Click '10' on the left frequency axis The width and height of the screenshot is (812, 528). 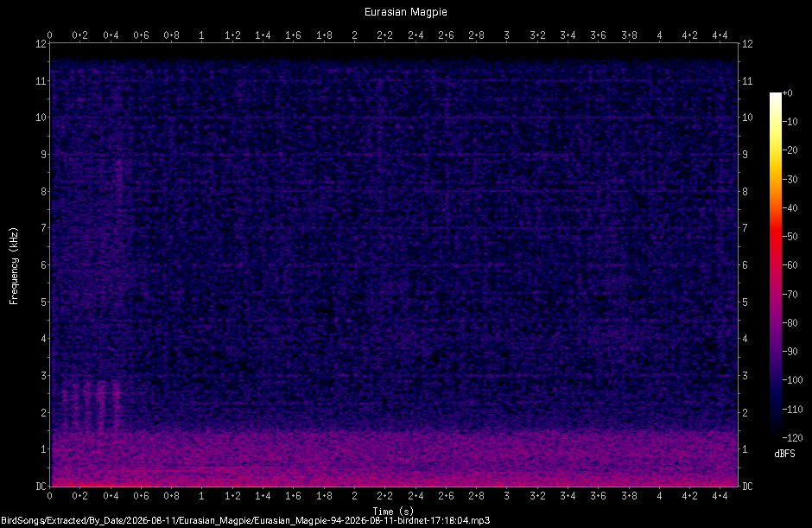41,118
